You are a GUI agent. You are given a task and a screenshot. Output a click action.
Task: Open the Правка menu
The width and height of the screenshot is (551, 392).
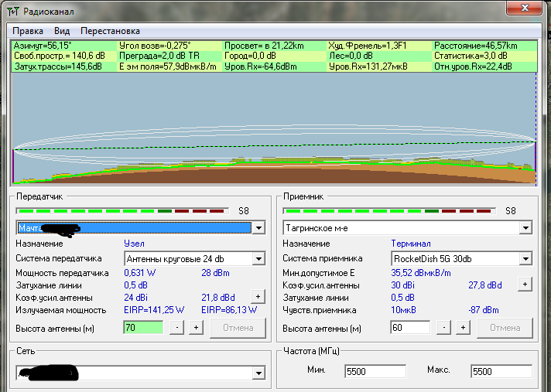[27, 31]
